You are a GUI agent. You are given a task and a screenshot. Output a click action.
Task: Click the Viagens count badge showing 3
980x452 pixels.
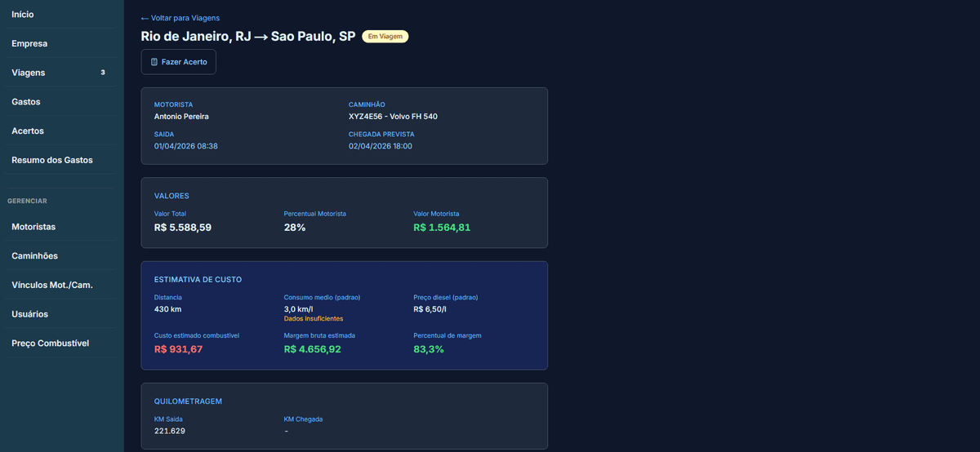pos(103,73)
